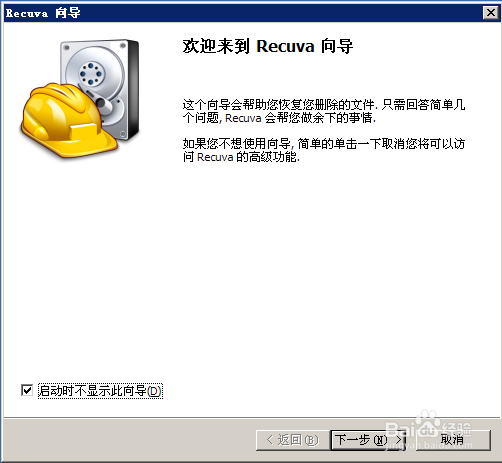502x463 pixels.
Task: Uncheck the 启动时不显示此向导 checkbox
Action: pos(27,390)
